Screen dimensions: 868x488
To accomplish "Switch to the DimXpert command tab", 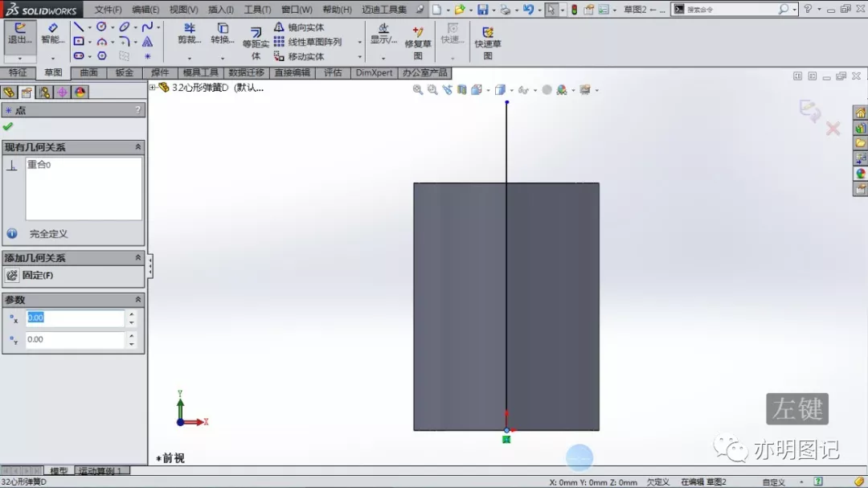I will pos(375,72).
